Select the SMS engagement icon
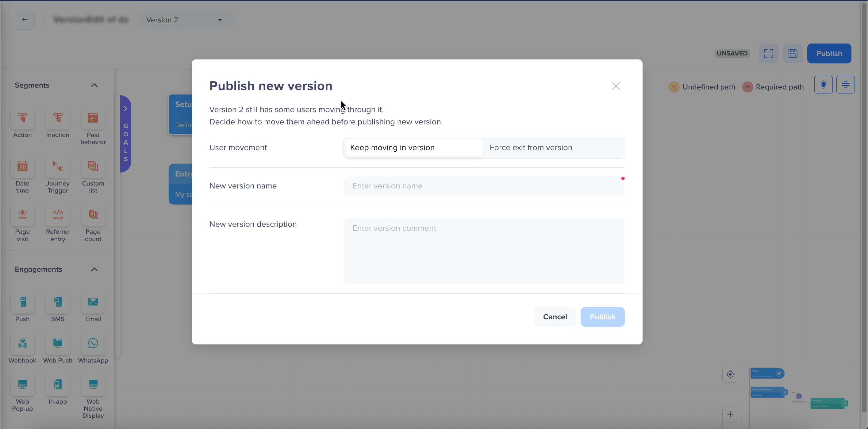868x429 pixels. (57, 302)
